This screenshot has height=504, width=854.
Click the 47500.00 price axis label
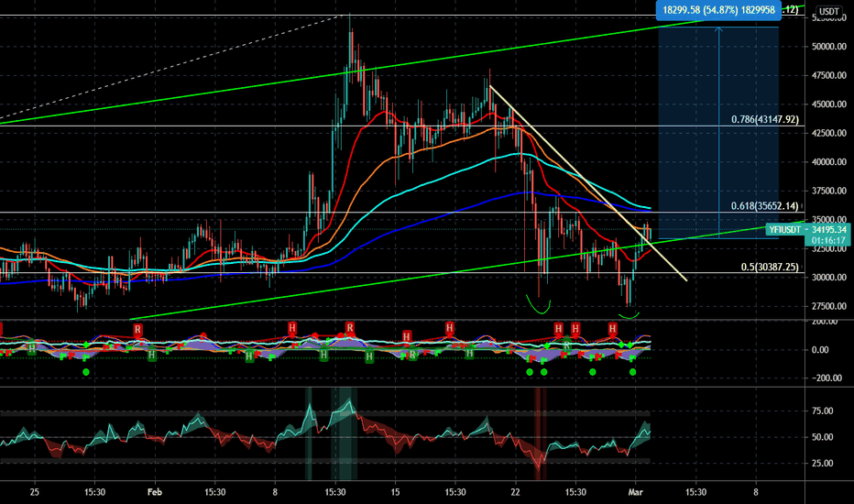(x=829, y=76)
